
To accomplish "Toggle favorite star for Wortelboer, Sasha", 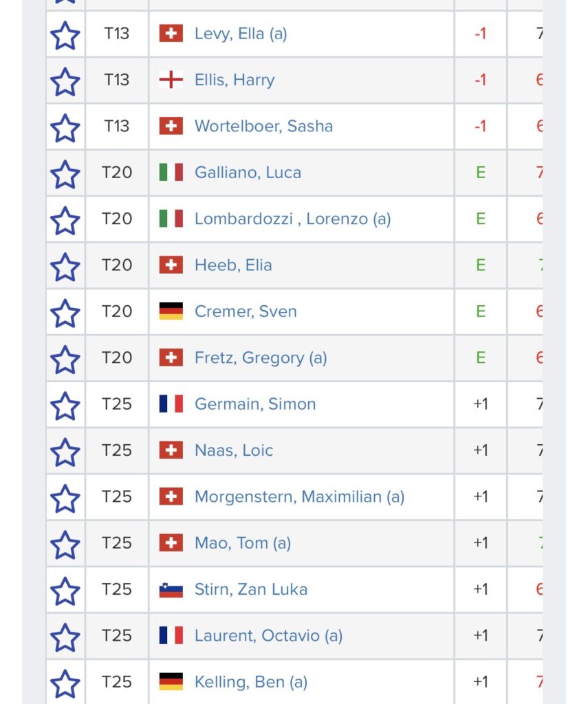I will click(65, 127).
